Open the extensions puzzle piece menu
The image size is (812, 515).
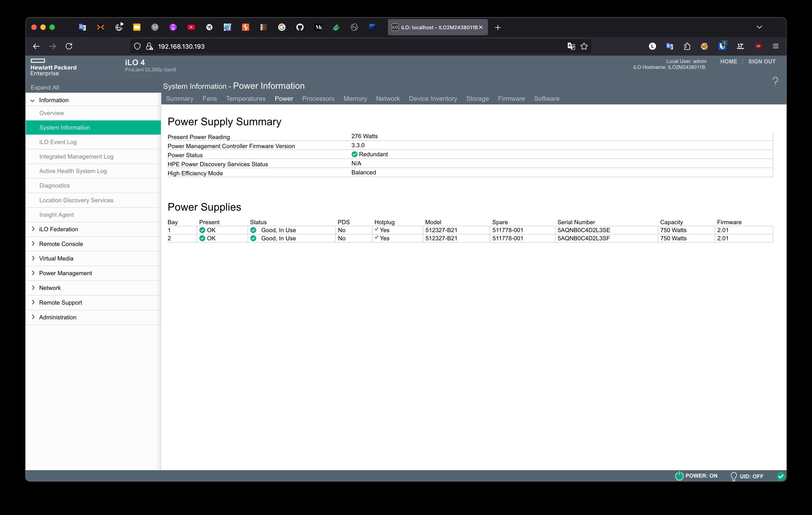tap(687, 46)
